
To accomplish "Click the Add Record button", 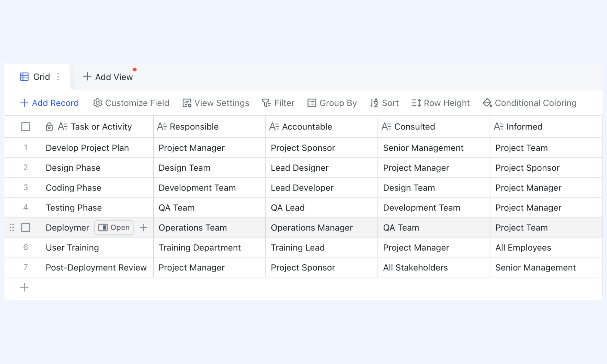I will [49, 103].
